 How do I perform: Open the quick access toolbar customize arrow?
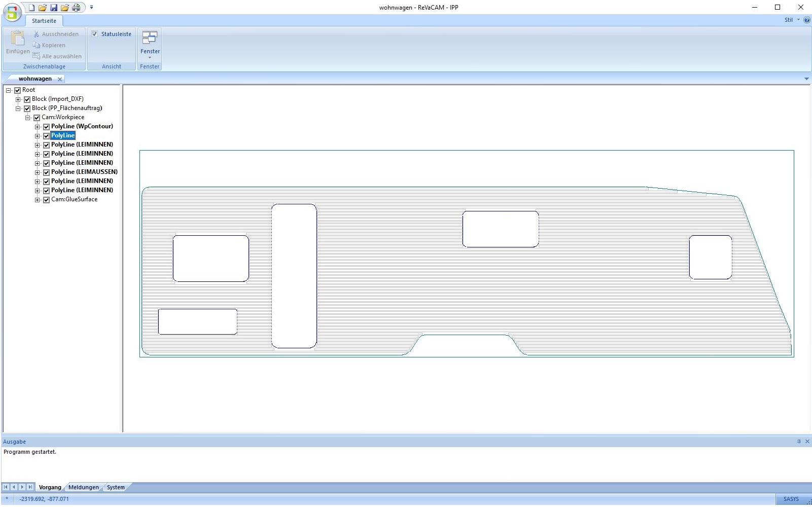tap(92, 8)
